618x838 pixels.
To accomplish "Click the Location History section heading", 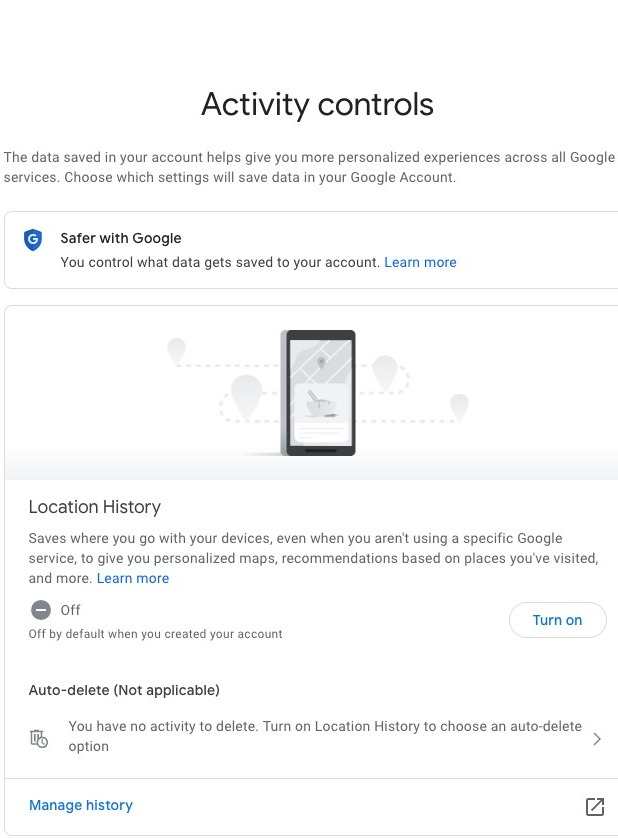I will tap(95, 507).
